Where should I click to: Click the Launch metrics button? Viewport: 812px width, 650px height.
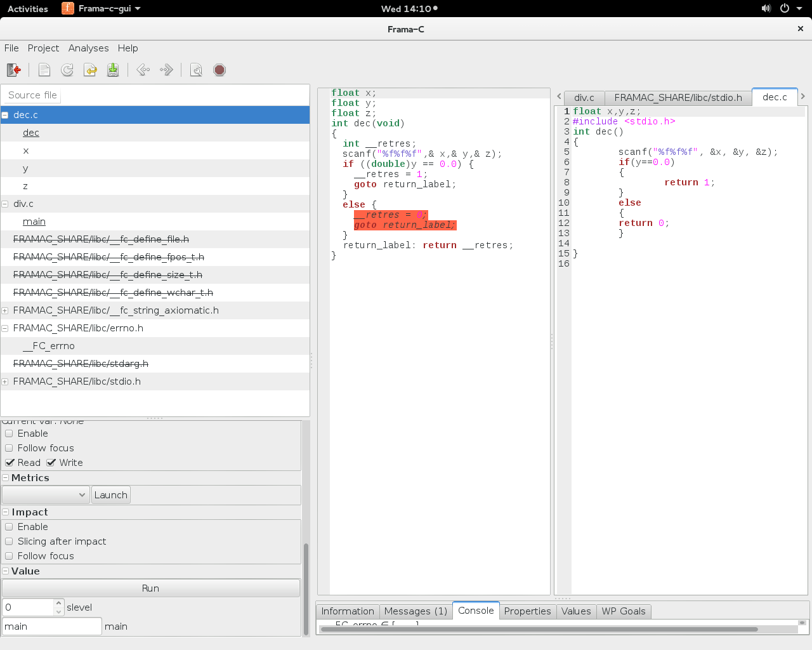tap(111, 495)
